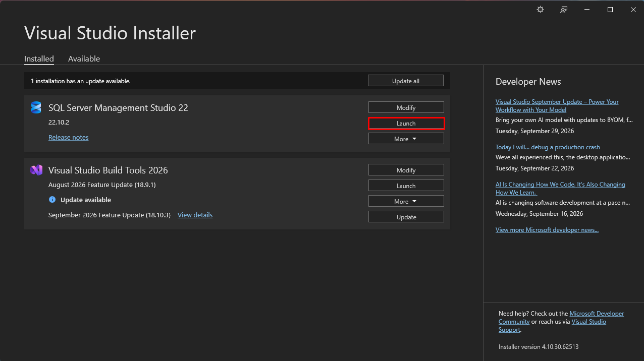Click the 'Update available' label
Image resolution: width=644 pixels, height=361 pixels.
[86, 200]
